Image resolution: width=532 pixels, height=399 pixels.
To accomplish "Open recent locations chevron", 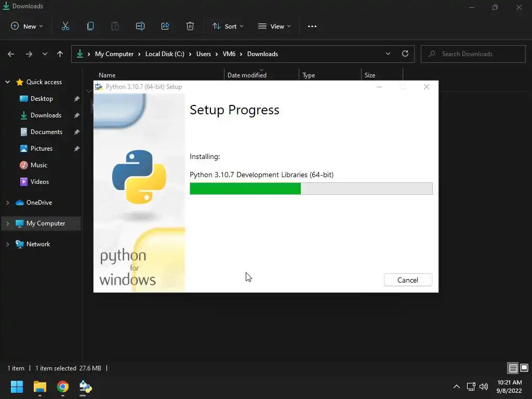I will [x=45, y=54].
